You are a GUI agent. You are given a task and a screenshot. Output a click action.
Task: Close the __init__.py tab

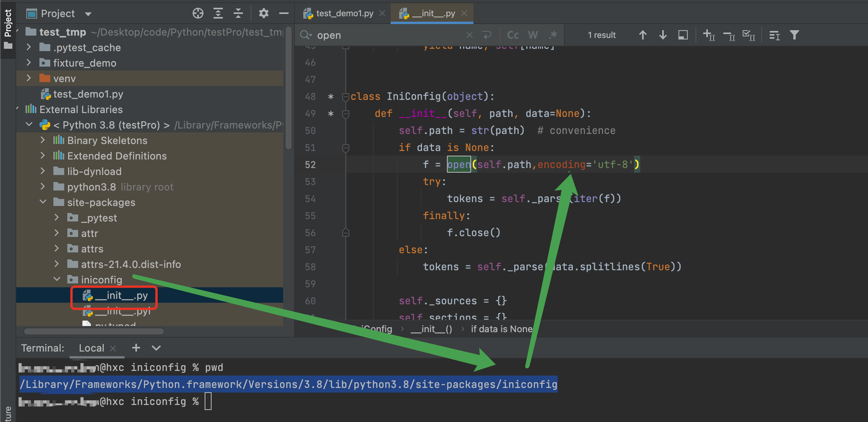tap(464, 14)
